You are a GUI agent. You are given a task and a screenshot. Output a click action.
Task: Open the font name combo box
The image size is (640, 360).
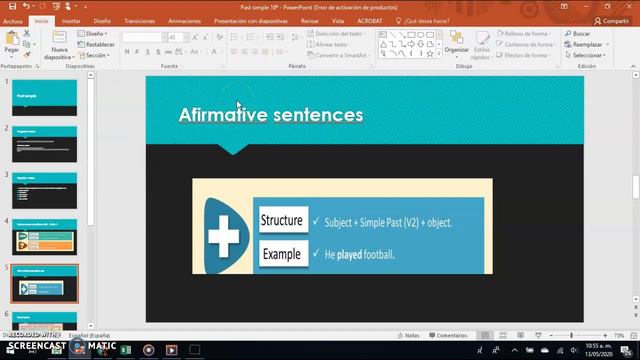coord(145,38)
